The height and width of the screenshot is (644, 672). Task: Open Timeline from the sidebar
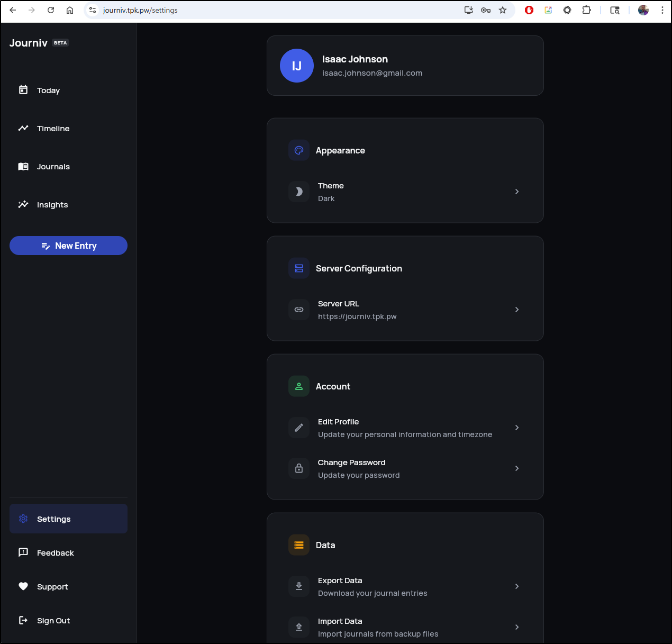click(x=53, y=129)
